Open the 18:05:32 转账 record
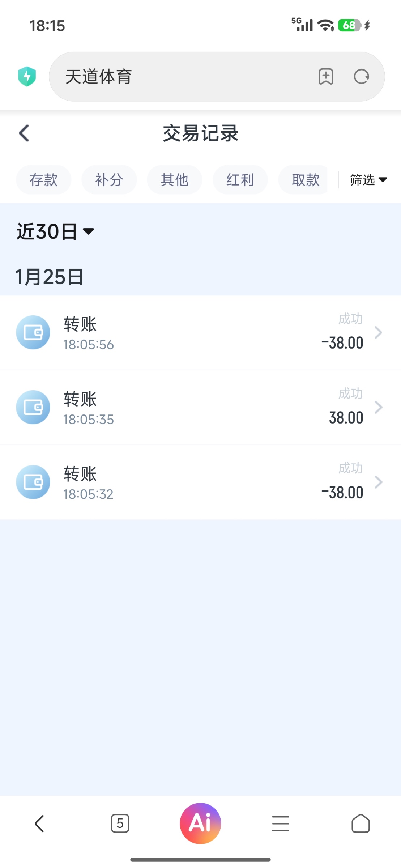 tap(200, 482)
